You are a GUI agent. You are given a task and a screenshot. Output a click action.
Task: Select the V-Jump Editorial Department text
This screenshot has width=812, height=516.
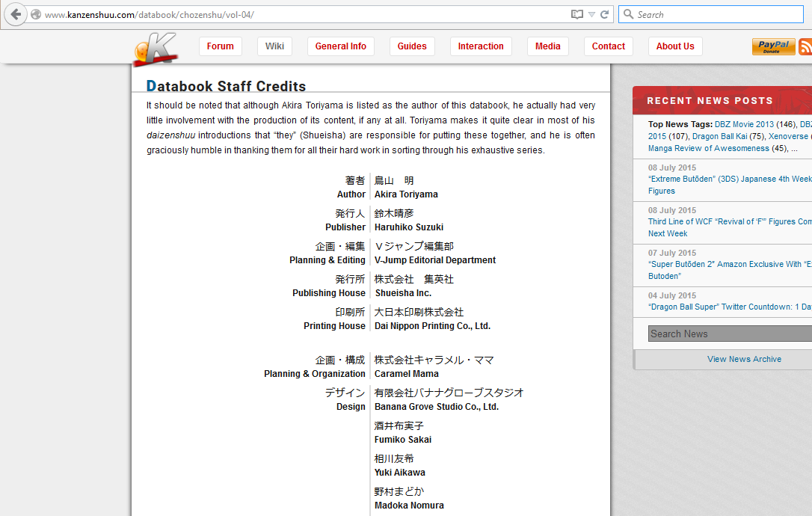pyautogui.click(x=435, y=260)
